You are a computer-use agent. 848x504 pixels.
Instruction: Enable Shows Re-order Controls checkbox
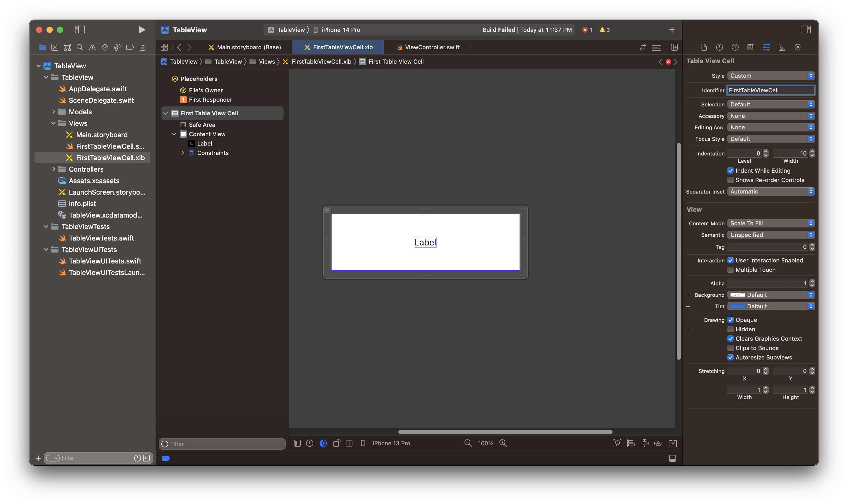pos(731,180)
